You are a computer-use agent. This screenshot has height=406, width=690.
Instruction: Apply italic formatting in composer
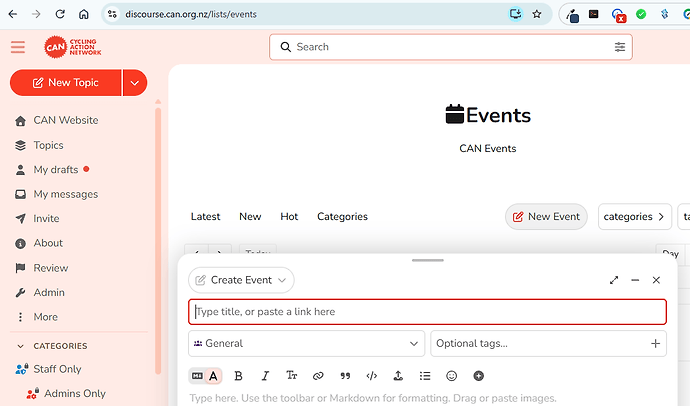click(265, 376)
